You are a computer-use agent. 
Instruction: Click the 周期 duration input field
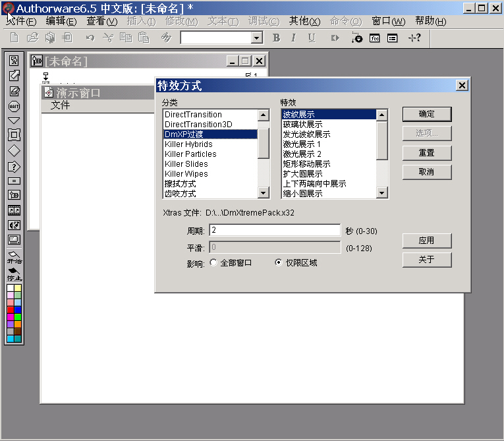275,230
